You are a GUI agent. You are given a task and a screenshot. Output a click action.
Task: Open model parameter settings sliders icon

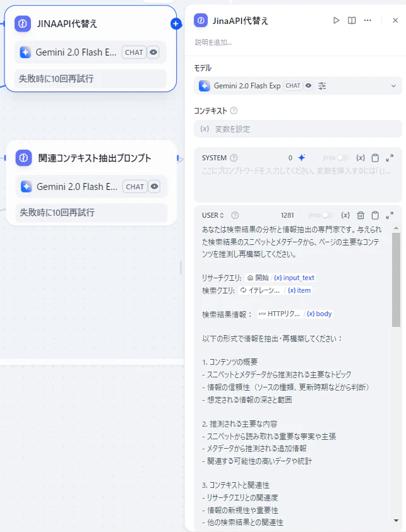pyautogui.click(x=322, y=86)
